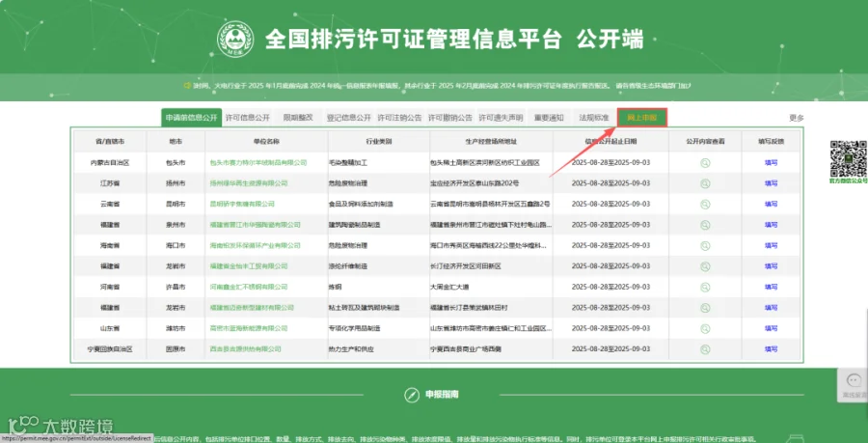The height and width of the screenshot is (443, 868).
Task: View public content for the 包头市 row
Action: (705, 163)
